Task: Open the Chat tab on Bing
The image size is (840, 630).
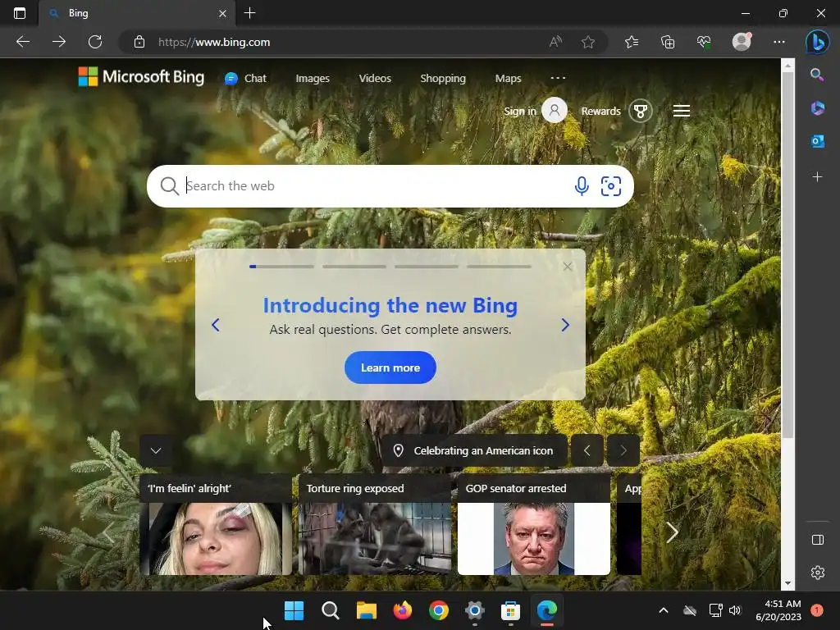Action: coord(246,78)
